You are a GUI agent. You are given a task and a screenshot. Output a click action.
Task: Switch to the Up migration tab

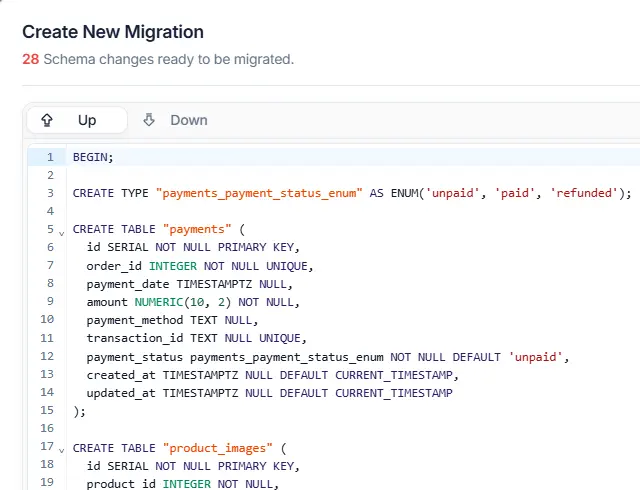(77, 120)
